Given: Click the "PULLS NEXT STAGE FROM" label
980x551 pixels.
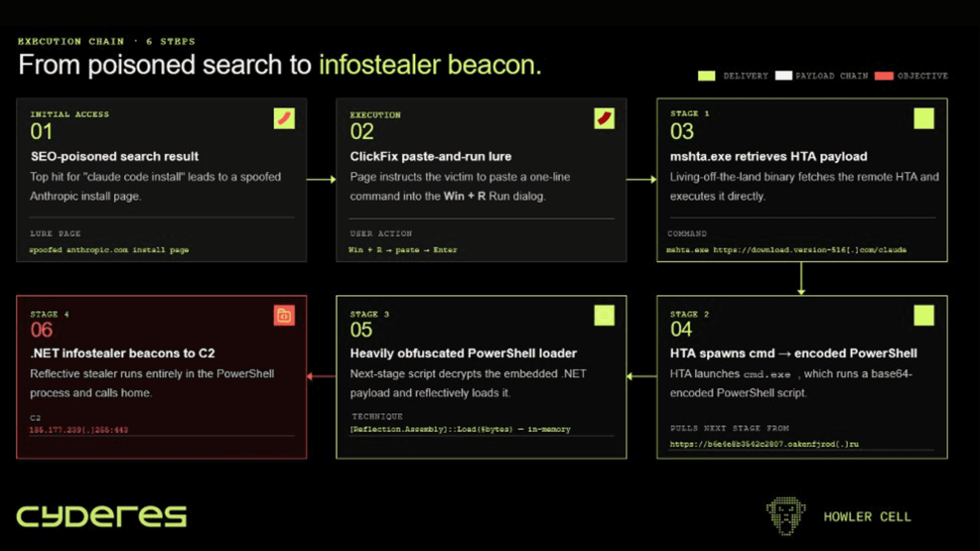Looking at the screenshot, I should click(x=729, y=429).
